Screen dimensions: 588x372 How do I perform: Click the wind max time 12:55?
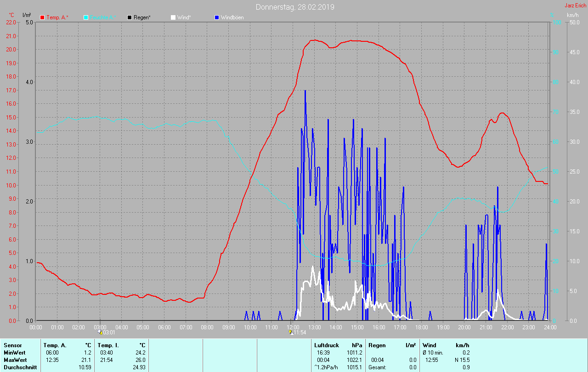click(432, 360)
